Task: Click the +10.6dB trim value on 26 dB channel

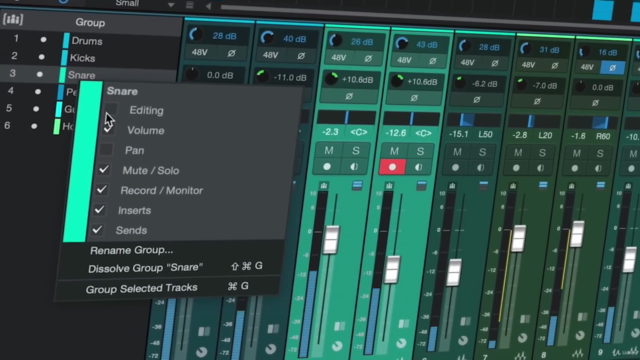Action: (358, 80)
